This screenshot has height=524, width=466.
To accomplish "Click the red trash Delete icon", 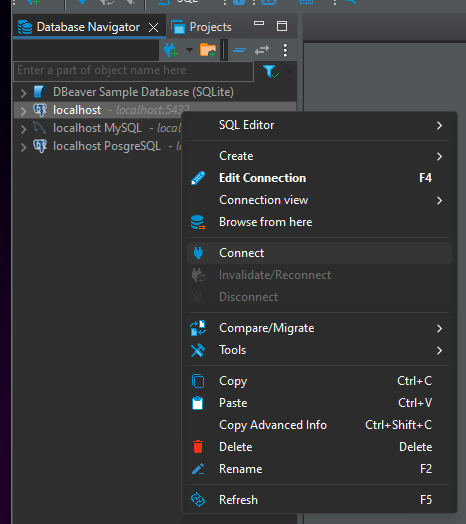I will pyautogui.click(x=198, y=447).
